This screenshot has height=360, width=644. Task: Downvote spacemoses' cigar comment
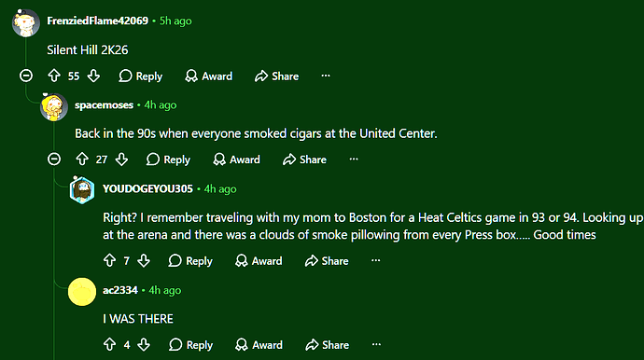coord(121,159)
